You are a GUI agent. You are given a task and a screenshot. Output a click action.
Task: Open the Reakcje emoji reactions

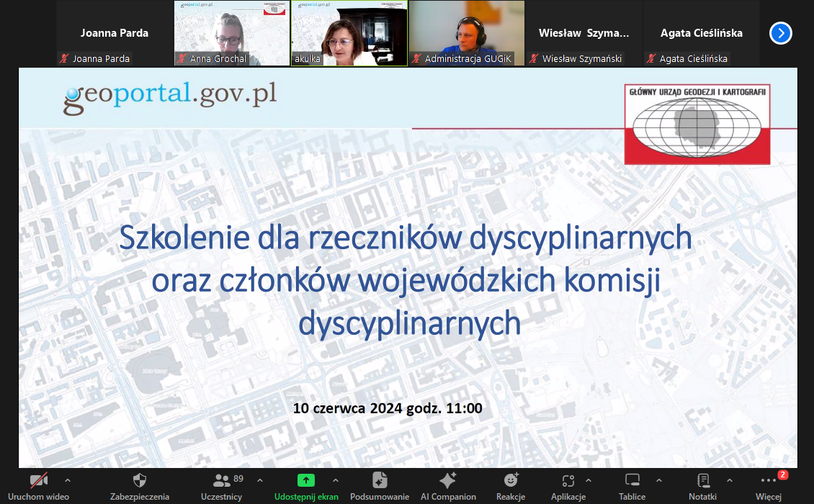point(511,481)
